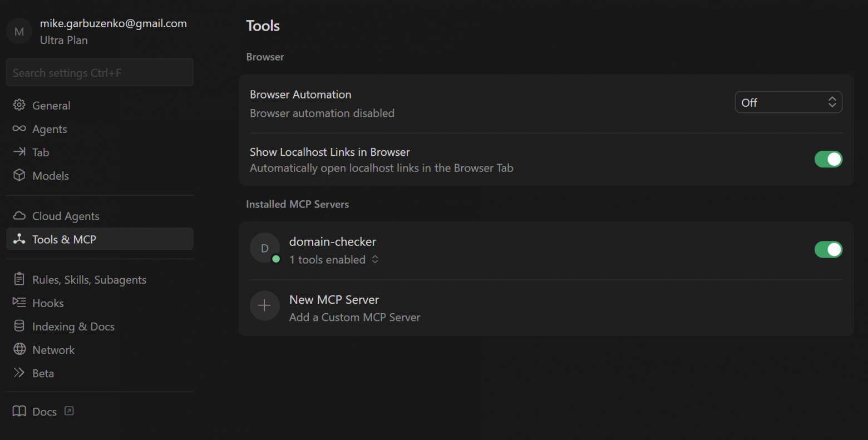The image size is (868, 440).
Task: Click the Indexing & Docs database icon
Action: (19, 326)
